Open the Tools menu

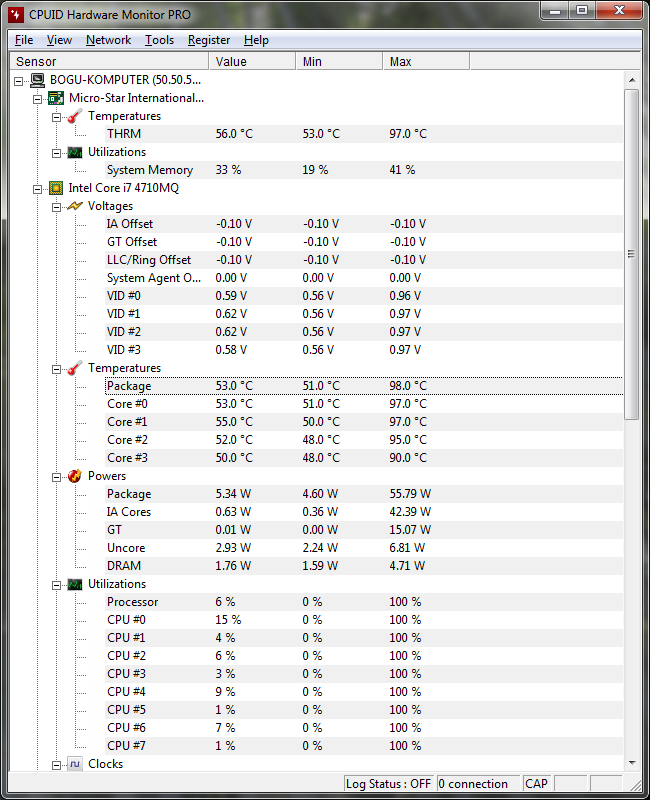[x=159, y=40]
